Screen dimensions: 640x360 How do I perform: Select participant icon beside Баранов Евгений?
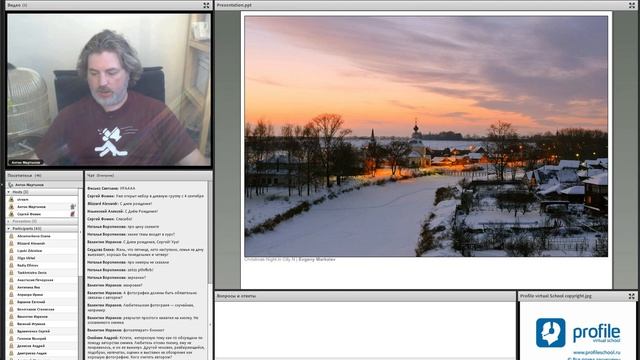pos(11,302)
